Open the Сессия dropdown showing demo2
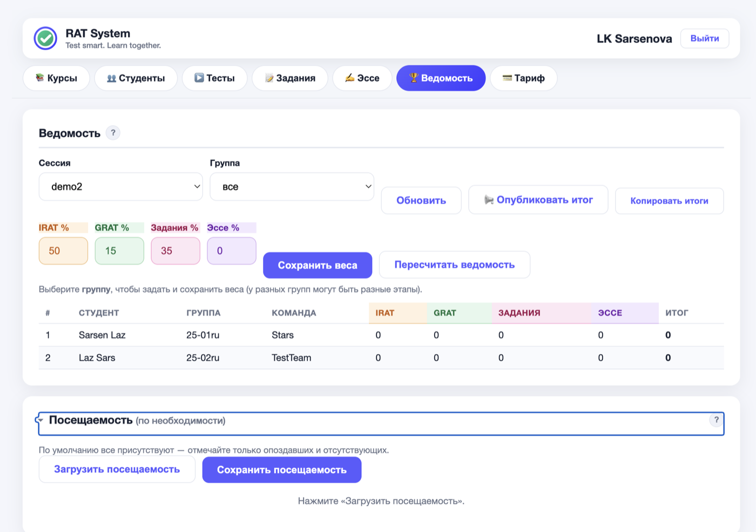Screen dimensions: 756x532 [121, 187]
